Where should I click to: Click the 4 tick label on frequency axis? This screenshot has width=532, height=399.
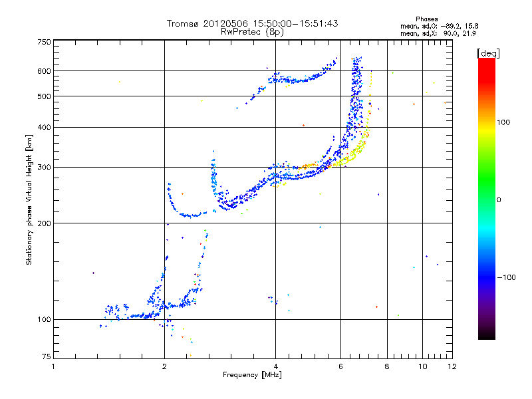(275, 367)
